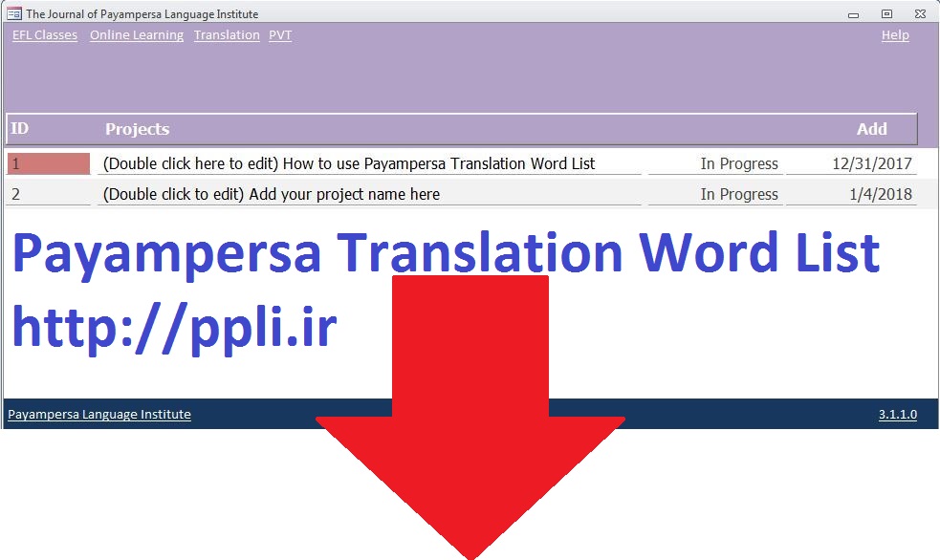
Task: Click the form icon in the title bar
Action: click(x=14, y=13)
